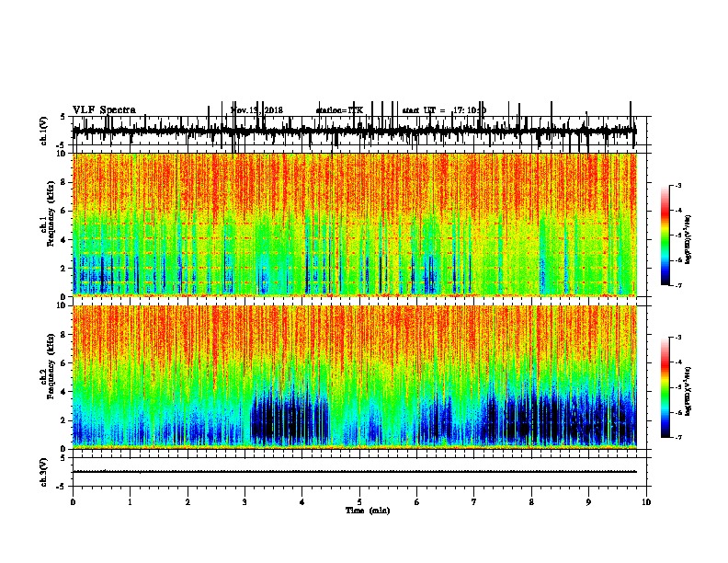The image size is (728, 563).
Task: Click the log(PSD) units label beside ch.2 colorbar
Action: click(688, 391)
